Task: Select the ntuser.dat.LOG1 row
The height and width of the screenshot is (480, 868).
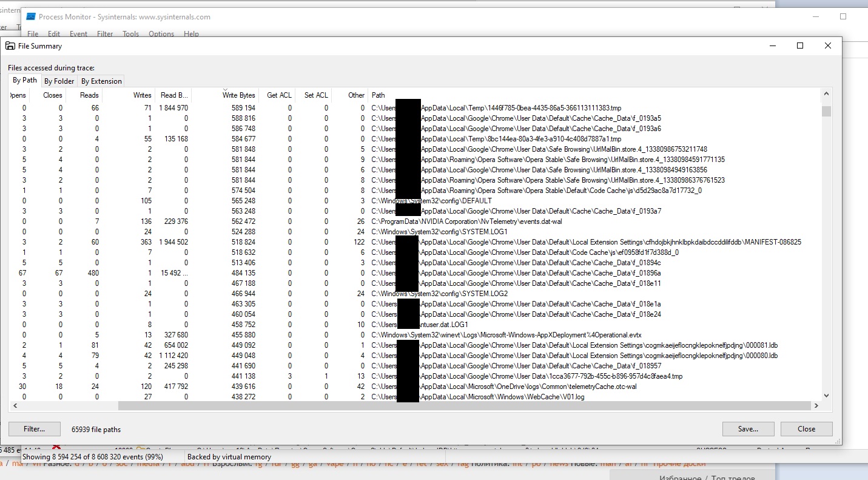Action: pyautogui.click(x=414, y=325)
